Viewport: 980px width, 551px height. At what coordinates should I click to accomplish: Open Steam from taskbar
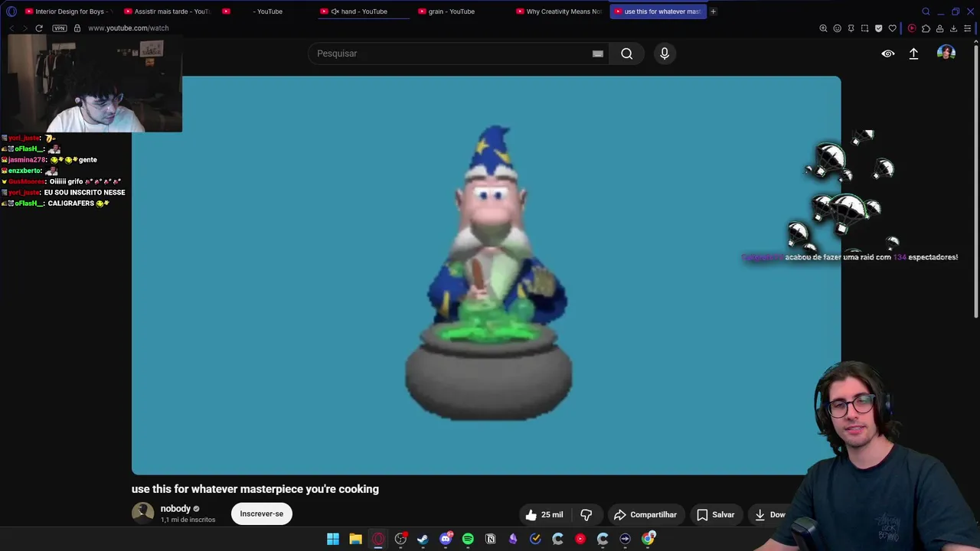tap(423, 539)
